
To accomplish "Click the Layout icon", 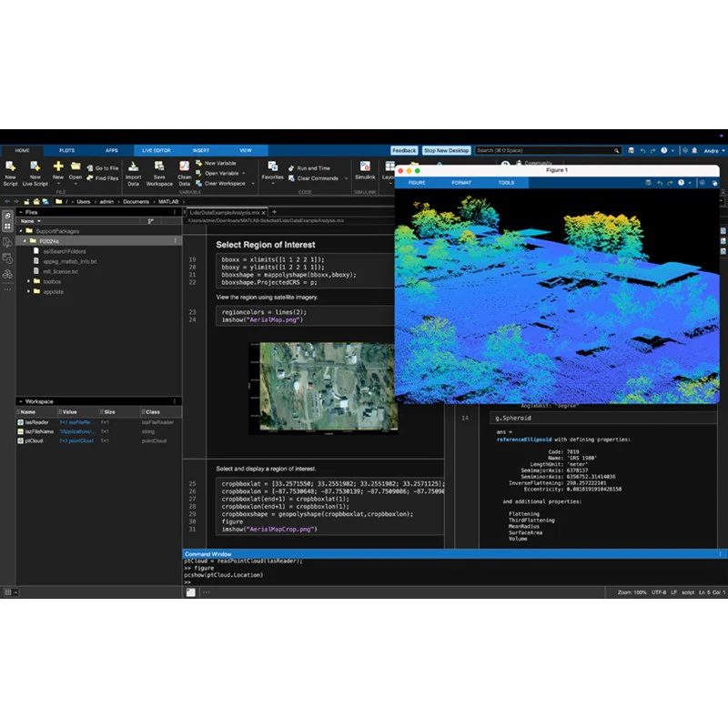I will (389, 167).
